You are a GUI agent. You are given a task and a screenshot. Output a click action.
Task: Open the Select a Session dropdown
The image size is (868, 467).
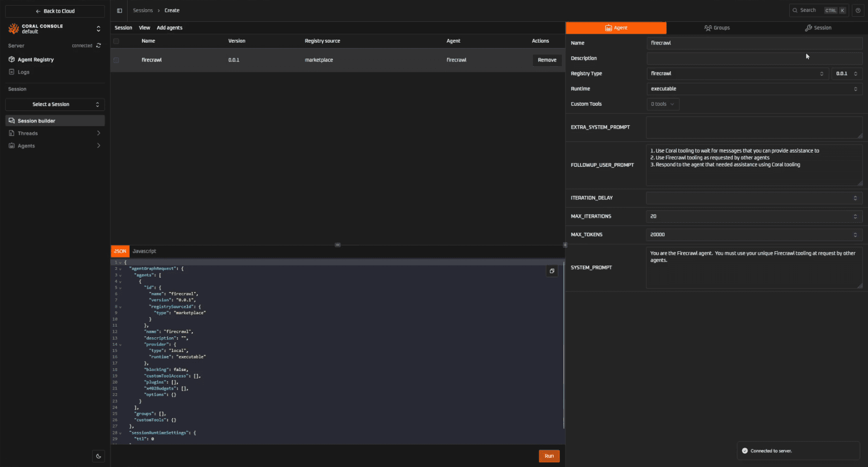point(55,104)
